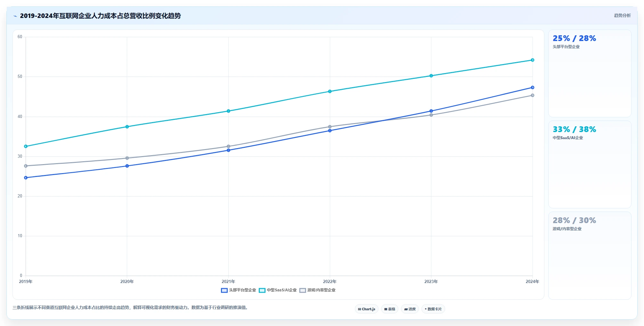644x326 pixels.
Task: Click the 2020年 point on the gray line
Action: click(x=127, y=158)
